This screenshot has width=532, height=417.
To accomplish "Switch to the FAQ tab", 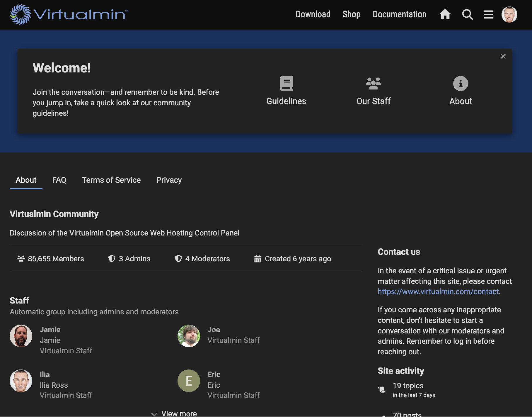I will [59, 180].
